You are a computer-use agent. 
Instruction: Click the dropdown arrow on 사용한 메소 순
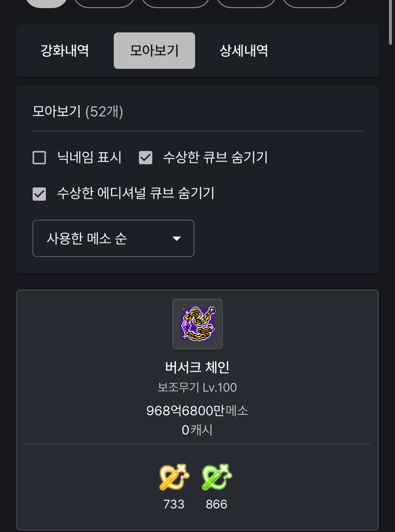176,238
